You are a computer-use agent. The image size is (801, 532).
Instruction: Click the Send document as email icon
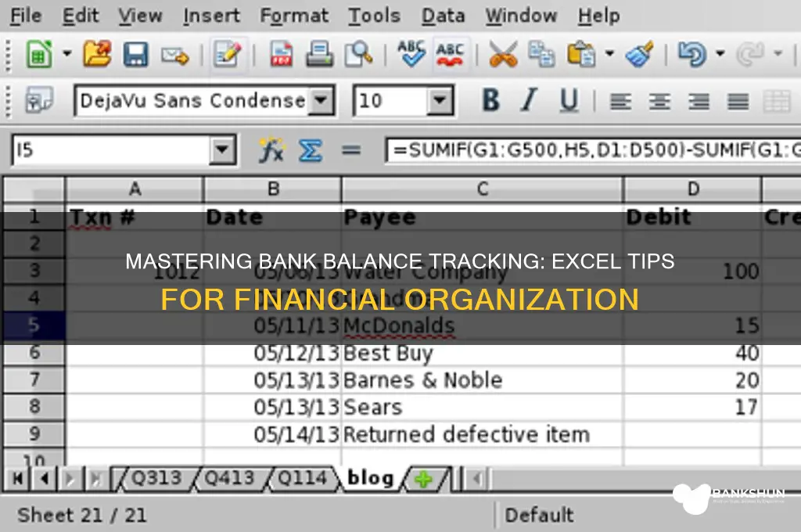coord(174,56)
